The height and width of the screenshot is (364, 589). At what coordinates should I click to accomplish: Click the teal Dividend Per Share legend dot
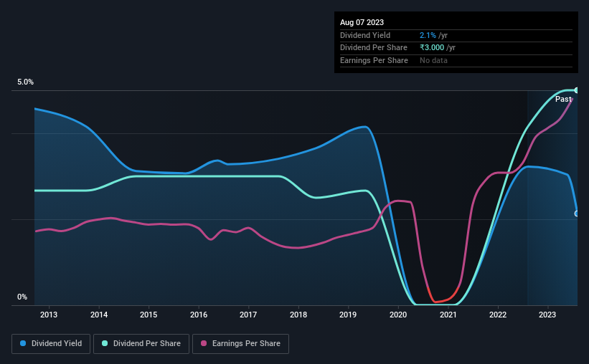(105, 343)
